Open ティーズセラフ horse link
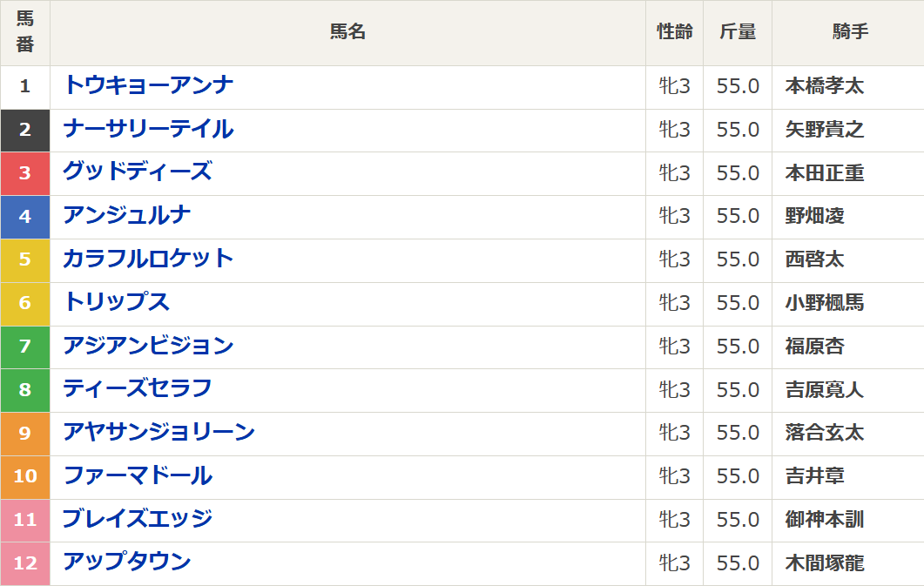 pos(137,388)
